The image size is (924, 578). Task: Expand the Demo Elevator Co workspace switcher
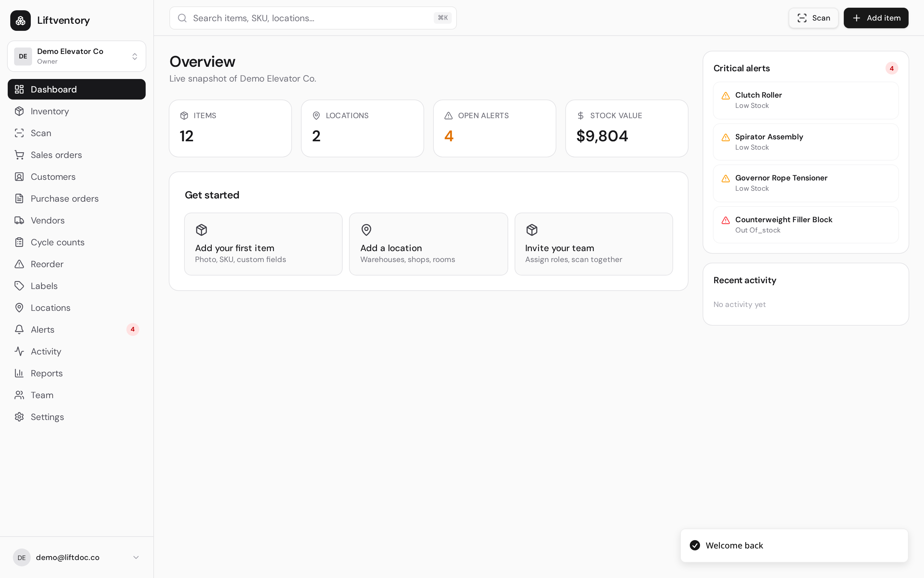[76, 56]
